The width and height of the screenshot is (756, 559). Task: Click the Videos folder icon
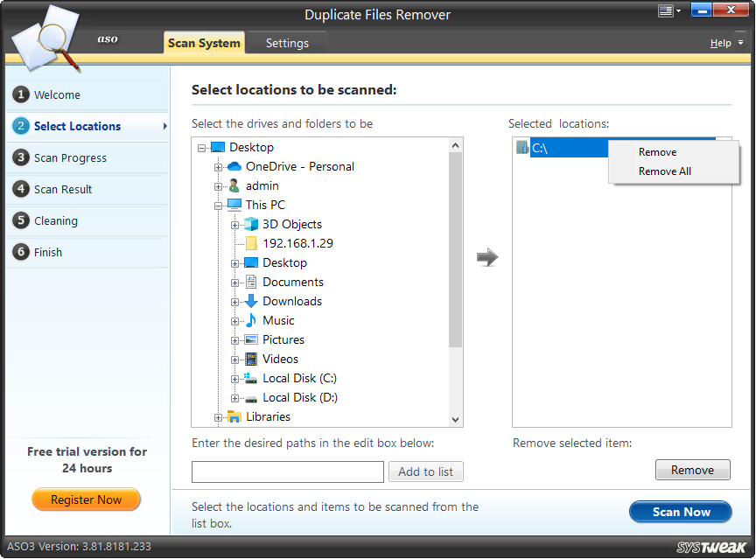250,359
